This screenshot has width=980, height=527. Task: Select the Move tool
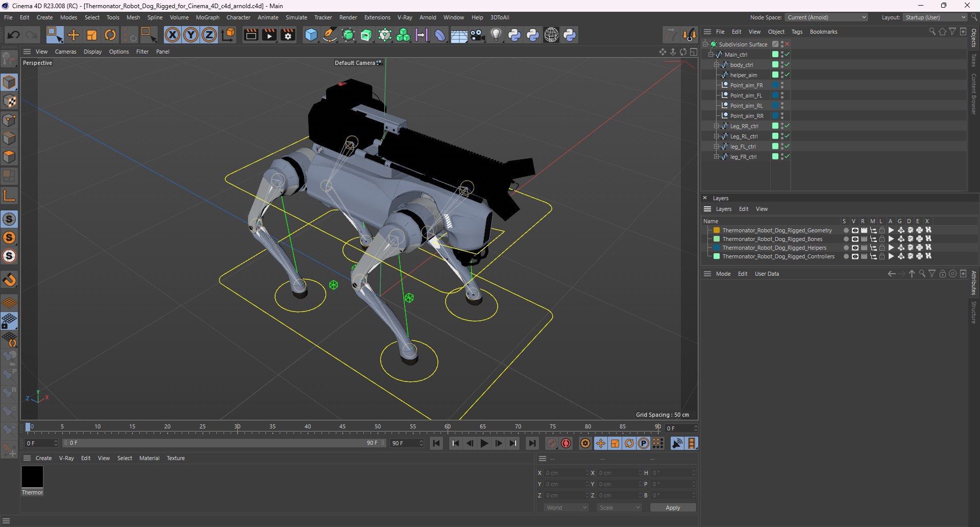pos(73,35)
